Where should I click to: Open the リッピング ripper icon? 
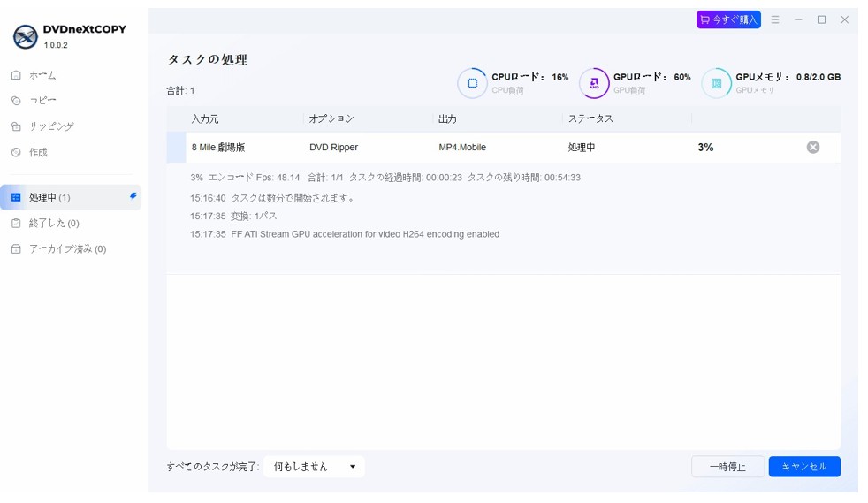coord(16,126)
